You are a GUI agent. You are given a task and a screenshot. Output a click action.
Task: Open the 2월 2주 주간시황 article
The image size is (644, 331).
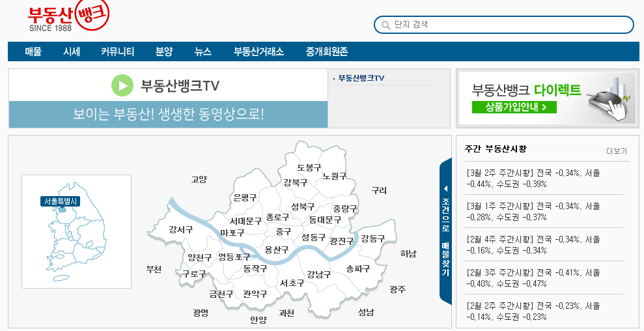coord(533,311)
